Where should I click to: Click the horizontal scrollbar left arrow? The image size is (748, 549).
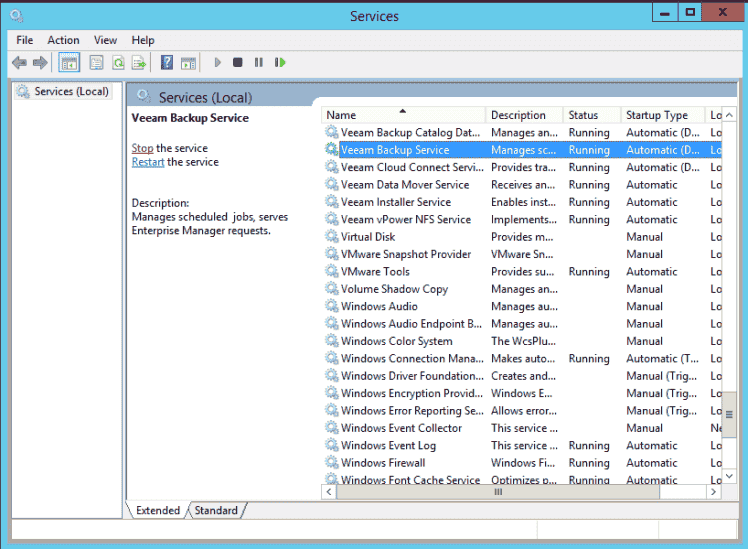[329, 492]
